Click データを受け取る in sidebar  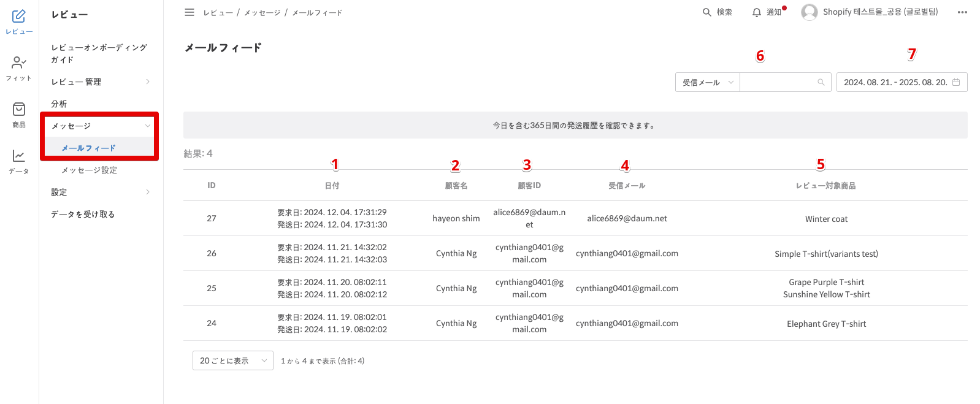click(x=83, y=214)
